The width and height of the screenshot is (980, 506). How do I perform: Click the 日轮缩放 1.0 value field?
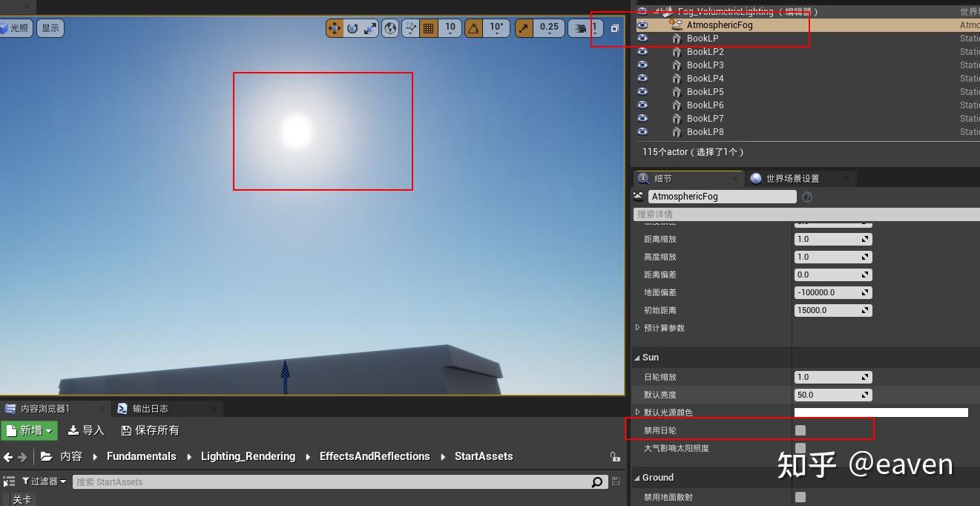pyautogui.click(x=833, y=377)
